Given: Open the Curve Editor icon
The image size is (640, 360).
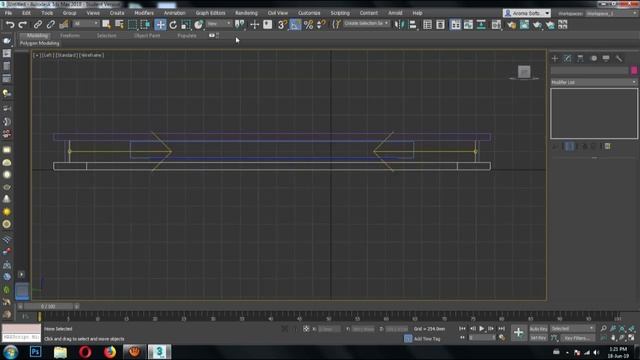Looking at the screenshot, I should coord(468,24).
